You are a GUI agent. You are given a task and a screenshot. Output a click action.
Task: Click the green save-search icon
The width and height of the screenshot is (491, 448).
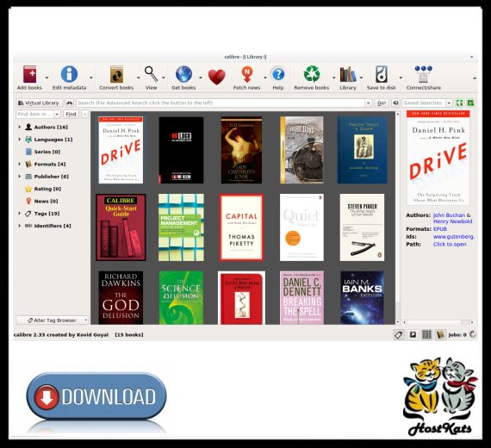[x=459, y=103]
